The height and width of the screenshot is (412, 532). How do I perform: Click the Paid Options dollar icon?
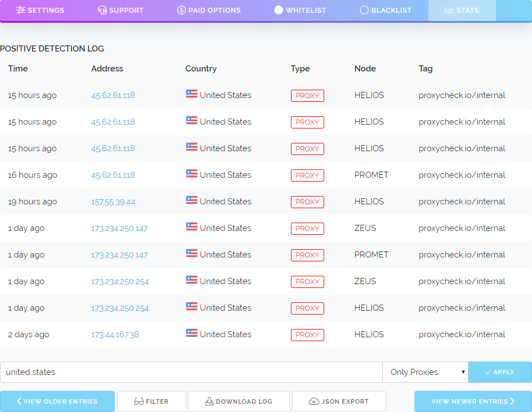pyautogui.click(x=181, y=10)
